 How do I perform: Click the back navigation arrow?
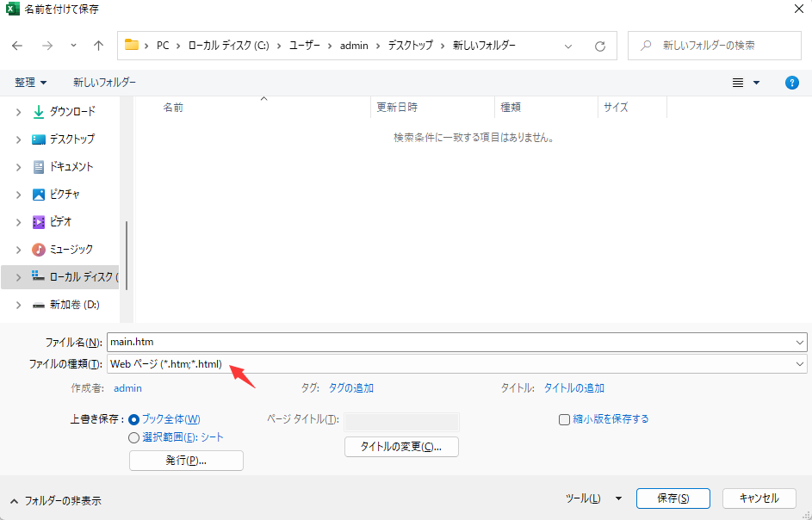tap(16, 45)
